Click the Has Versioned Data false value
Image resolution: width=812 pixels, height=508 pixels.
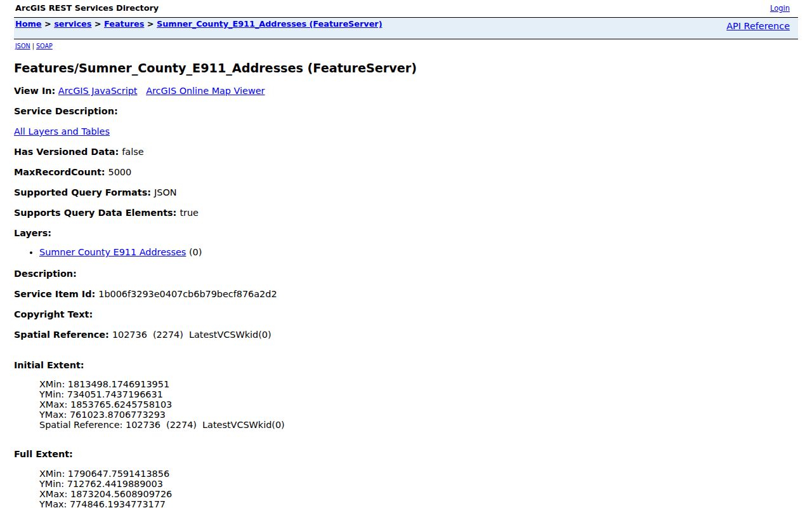133,152
